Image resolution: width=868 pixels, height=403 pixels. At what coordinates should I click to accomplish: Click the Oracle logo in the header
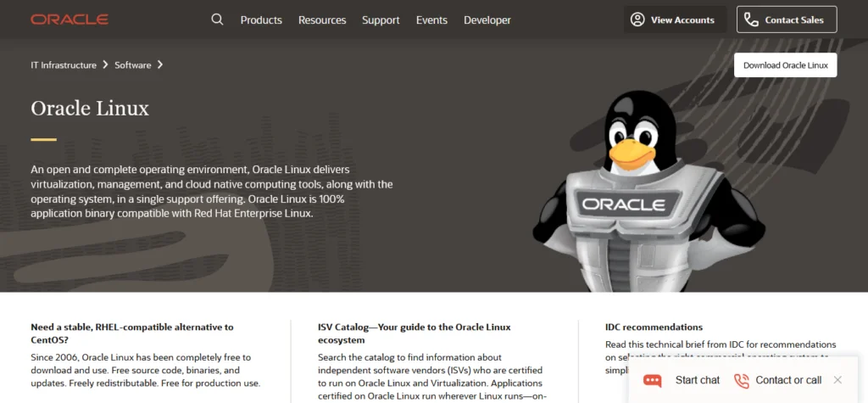(70, 20)
